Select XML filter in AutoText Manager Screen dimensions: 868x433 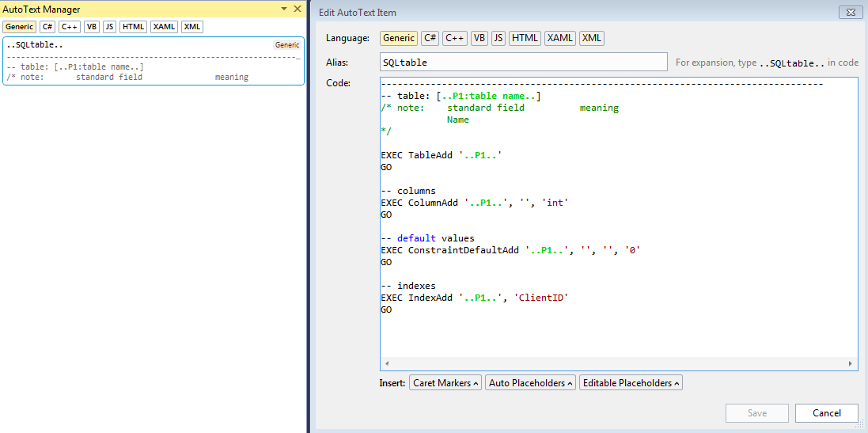click(x=192, y=27)
